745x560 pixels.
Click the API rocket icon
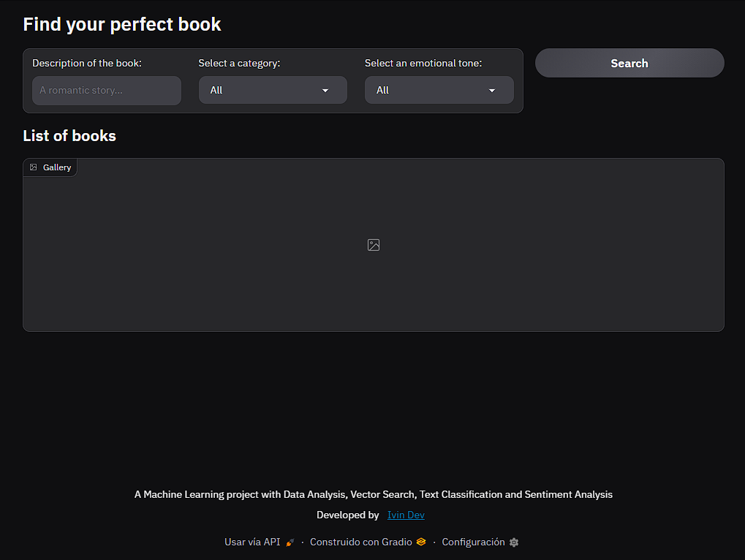(290, 542)
